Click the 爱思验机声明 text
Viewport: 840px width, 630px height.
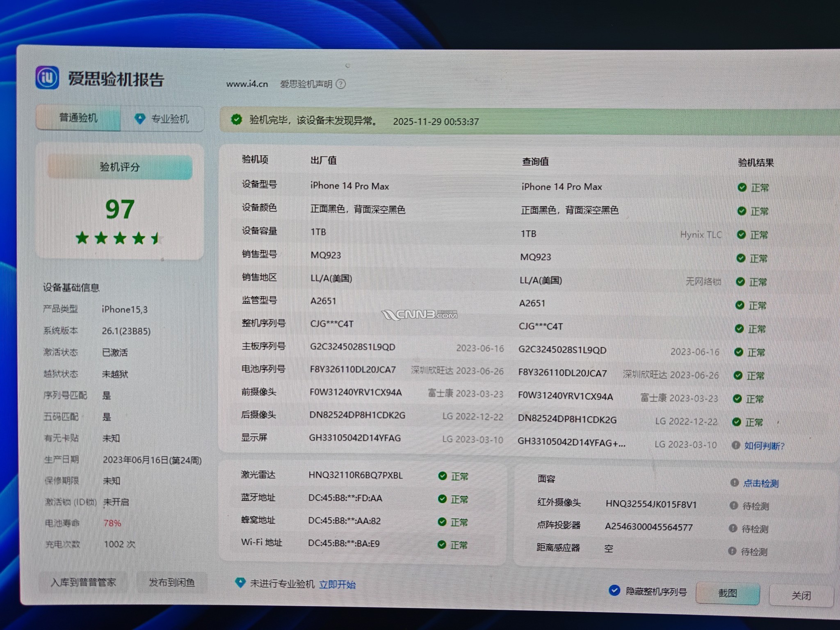[x=306, y=84]
